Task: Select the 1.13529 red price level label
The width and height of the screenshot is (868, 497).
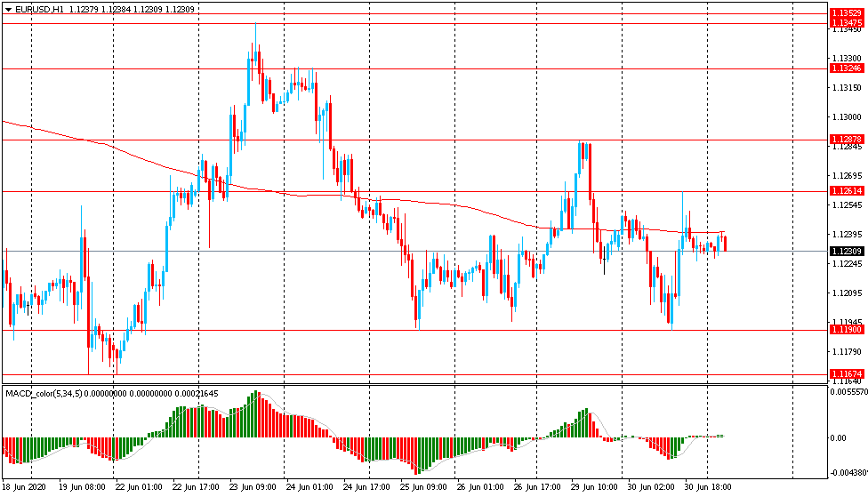Action: click(847, 12)
